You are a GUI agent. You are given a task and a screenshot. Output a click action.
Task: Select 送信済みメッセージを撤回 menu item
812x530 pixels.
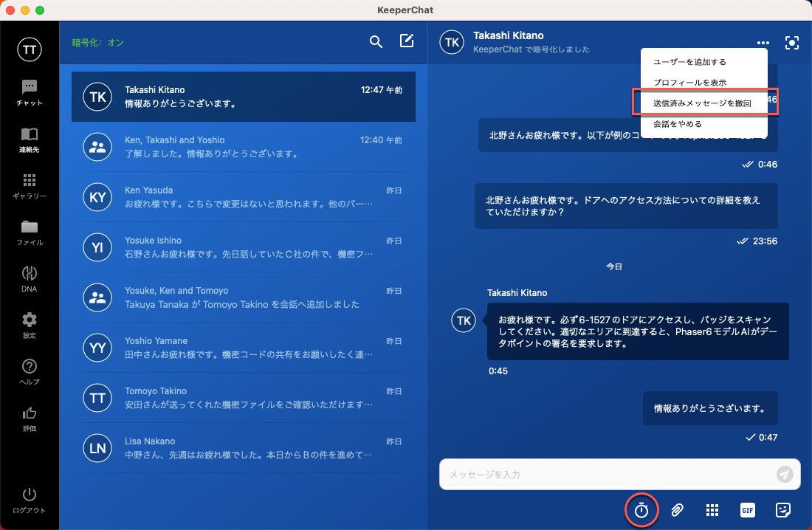pyautogui.click(x=702, y=103)
